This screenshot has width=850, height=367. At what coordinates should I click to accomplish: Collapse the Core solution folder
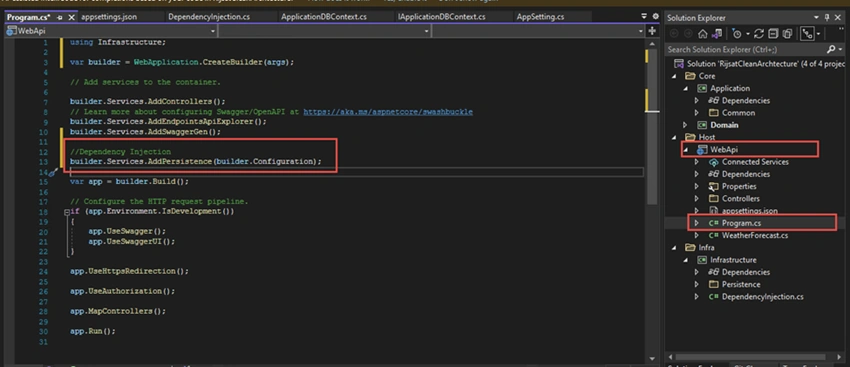click(674, 76)
